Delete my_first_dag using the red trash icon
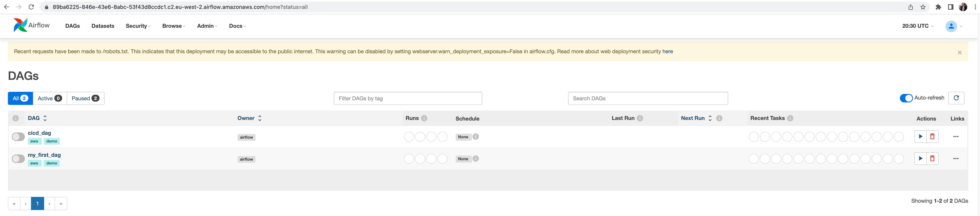 pos(932,159)
